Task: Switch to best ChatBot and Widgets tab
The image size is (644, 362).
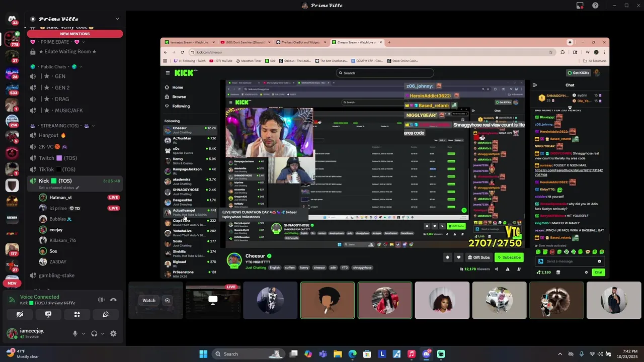Action: 300,42
